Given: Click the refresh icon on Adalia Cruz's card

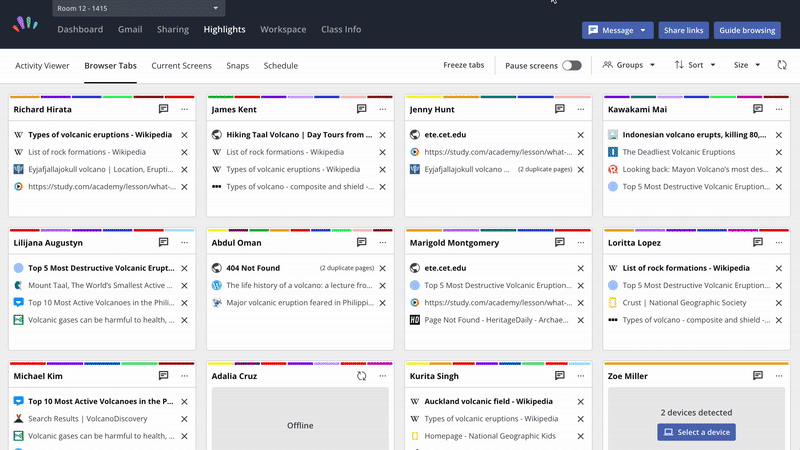Looking at the screenshot, I should coord(362,376).
